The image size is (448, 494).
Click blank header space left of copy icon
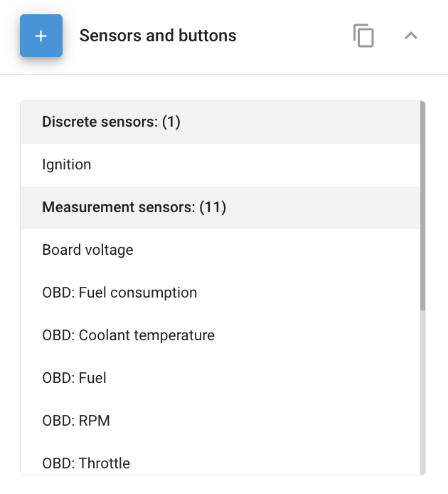(x=299, y=36)
